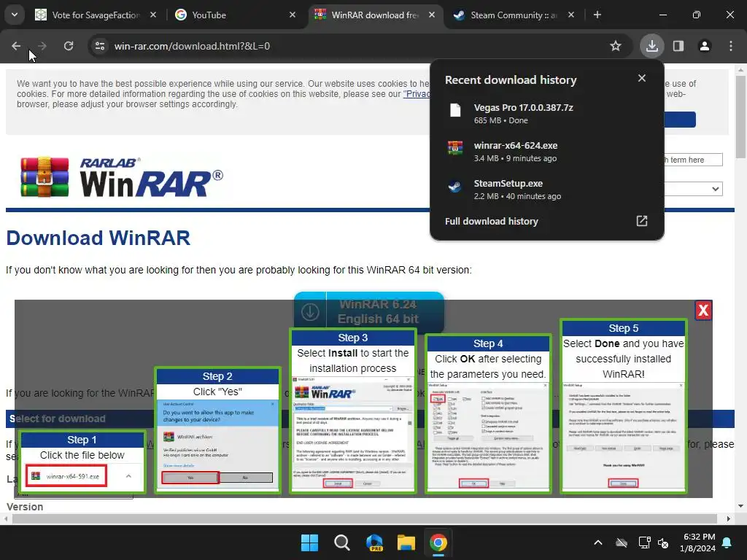Click the WinRAR 6.24 English 64 bit button
Image resolution: width=747 pixels, height=560 pixels.
coord(368,311)
